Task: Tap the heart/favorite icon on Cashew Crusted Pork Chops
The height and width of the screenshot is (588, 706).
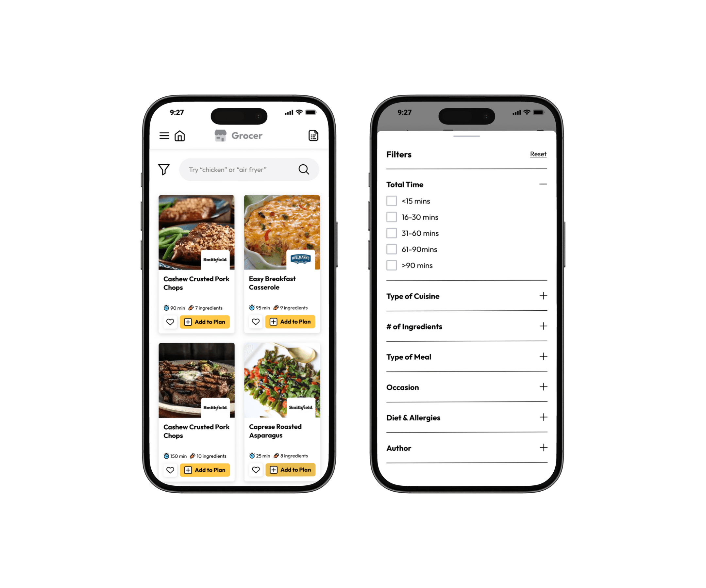Action: tap(170, 322)
